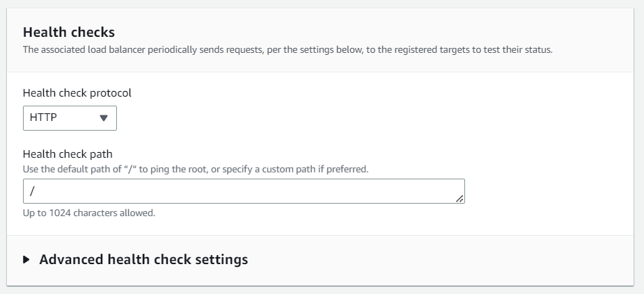Select the HTTP value in the protocol selector
Image resolution: width=644 pixels, height=294 pixels.
pos(43,118)
